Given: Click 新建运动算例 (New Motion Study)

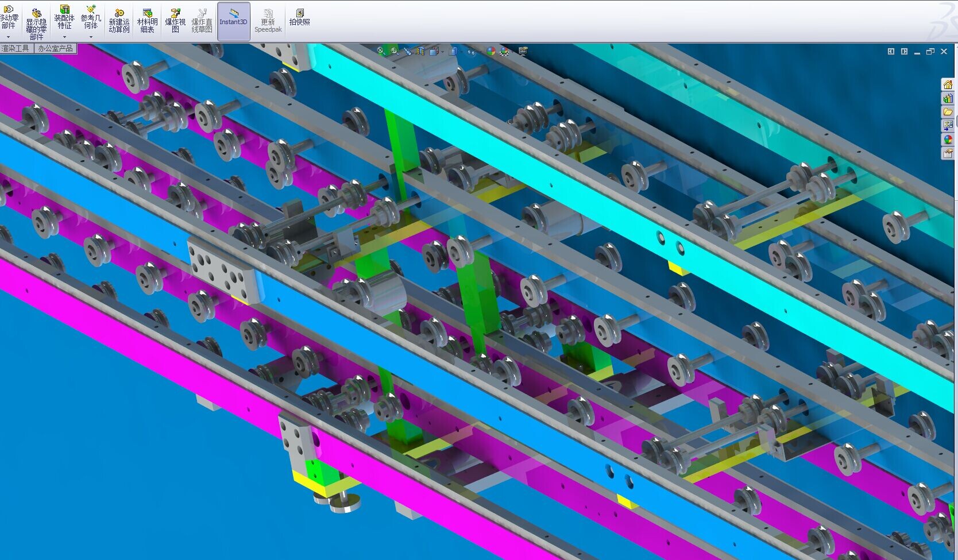Looking at the screenshot, I should pos(119,21).
